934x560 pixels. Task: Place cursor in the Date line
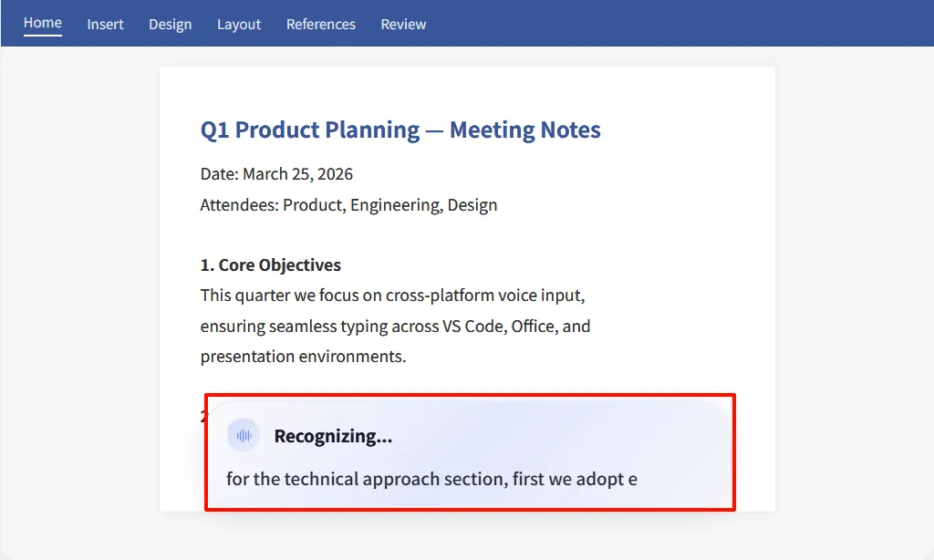[276, 174]
